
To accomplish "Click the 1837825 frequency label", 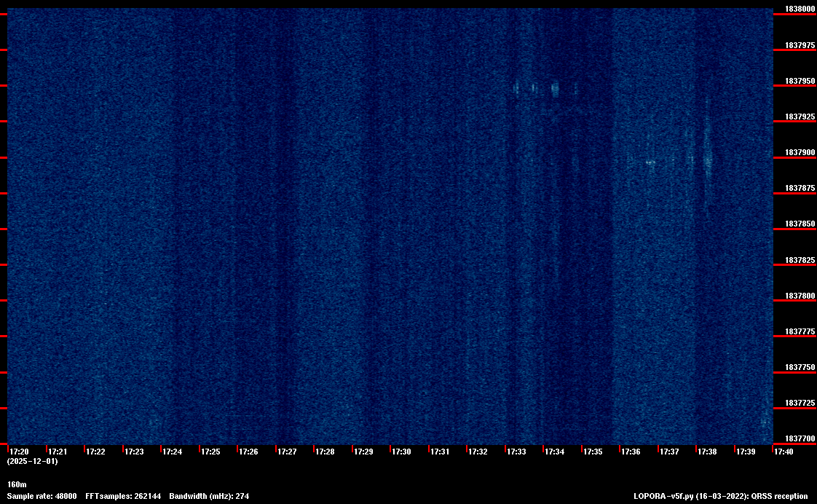I will tap(800, 260).
